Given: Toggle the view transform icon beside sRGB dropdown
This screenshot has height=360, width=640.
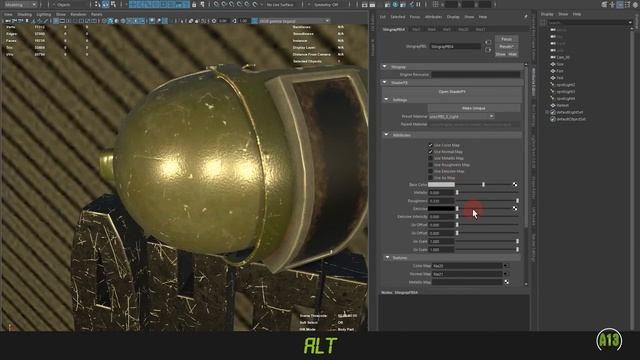Looking at the screenshot, I should (254, 21).
